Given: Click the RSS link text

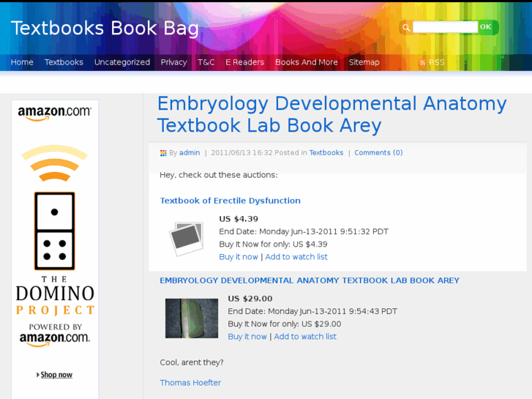Looking at the screenshot, I should (436, 62).
